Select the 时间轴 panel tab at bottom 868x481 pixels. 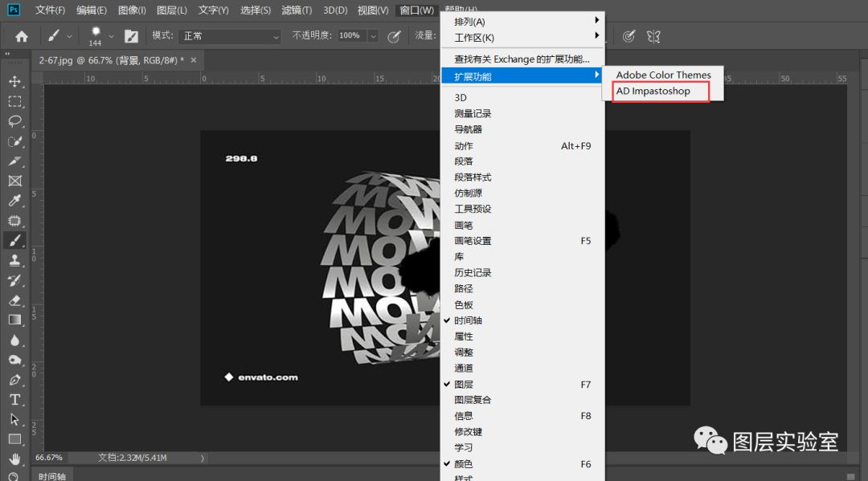tap(52, 476)
